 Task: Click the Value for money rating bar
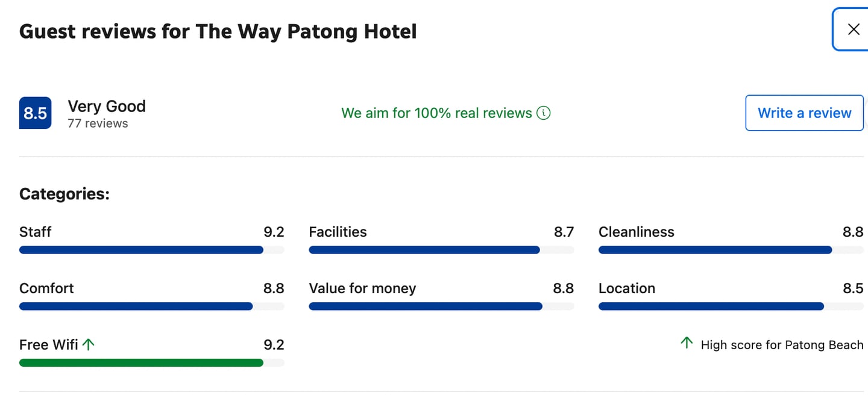(x=441, y=306)
